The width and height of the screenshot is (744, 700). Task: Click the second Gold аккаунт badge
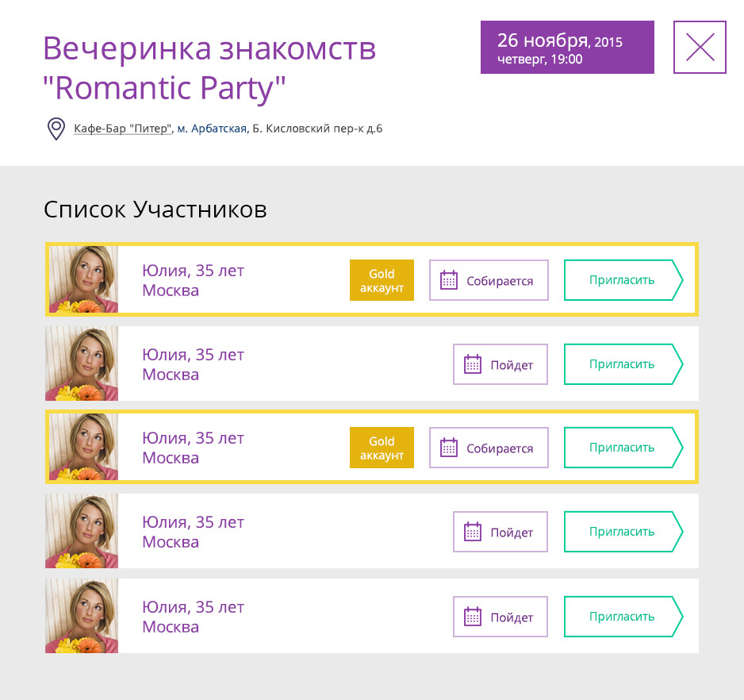point(382,448)
